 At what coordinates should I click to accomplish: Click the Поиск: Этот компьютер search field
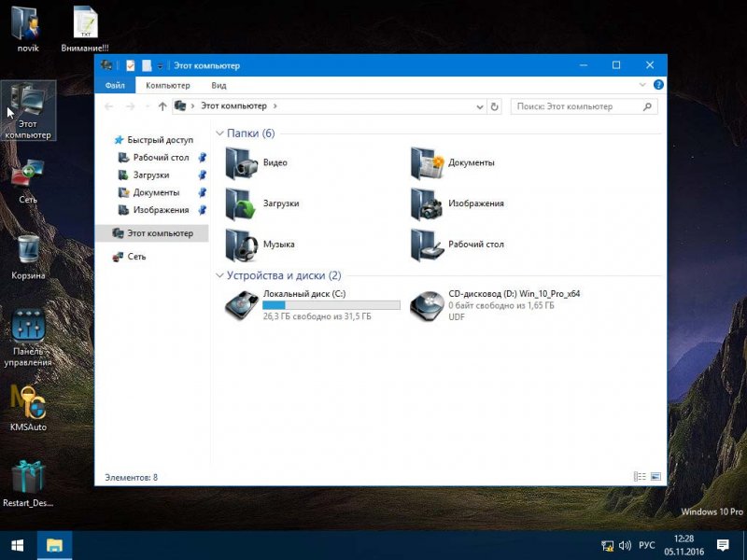click(585, 106)
